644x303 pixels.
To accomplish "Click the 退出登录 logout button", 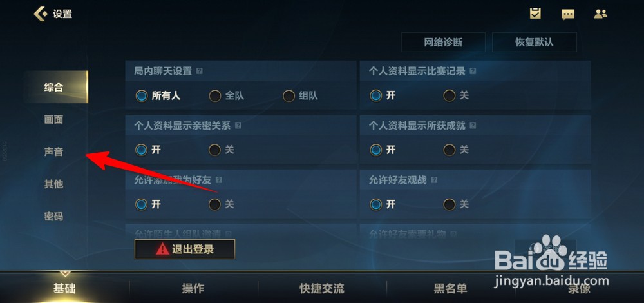I will [x=185, y=249].
